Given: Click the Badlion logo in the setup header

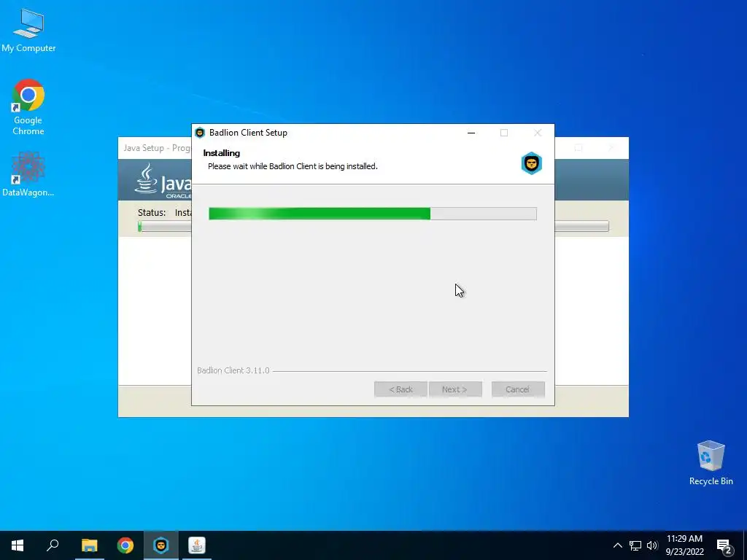Looking at the screenshot, I should click(531, 163).
